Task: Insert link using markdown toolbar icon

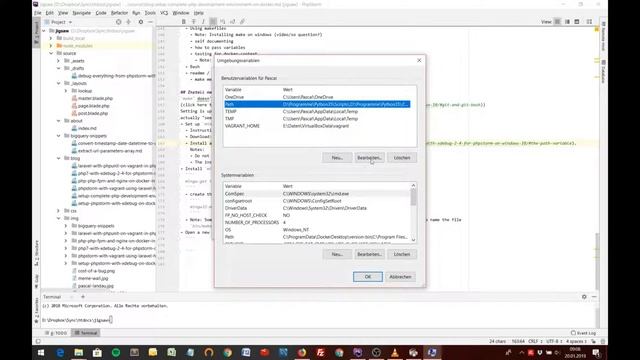Action: pos(242,22)
